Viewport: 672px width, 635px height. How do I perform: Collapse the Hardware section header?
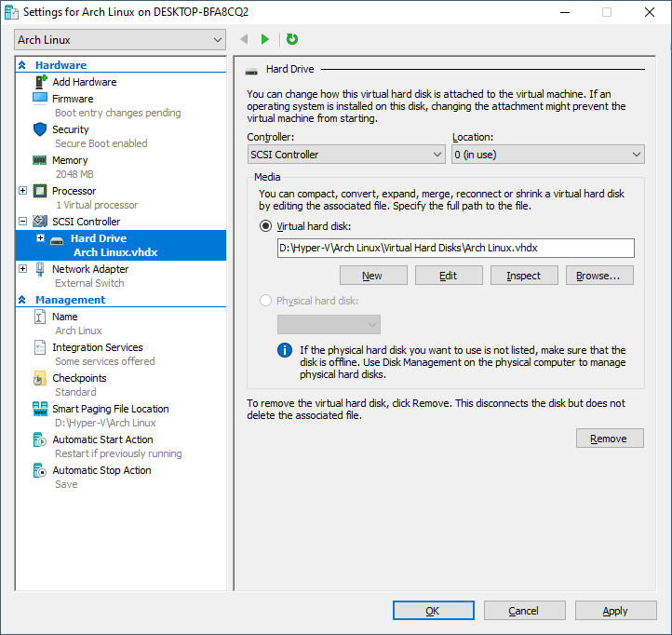pos(22,65)
